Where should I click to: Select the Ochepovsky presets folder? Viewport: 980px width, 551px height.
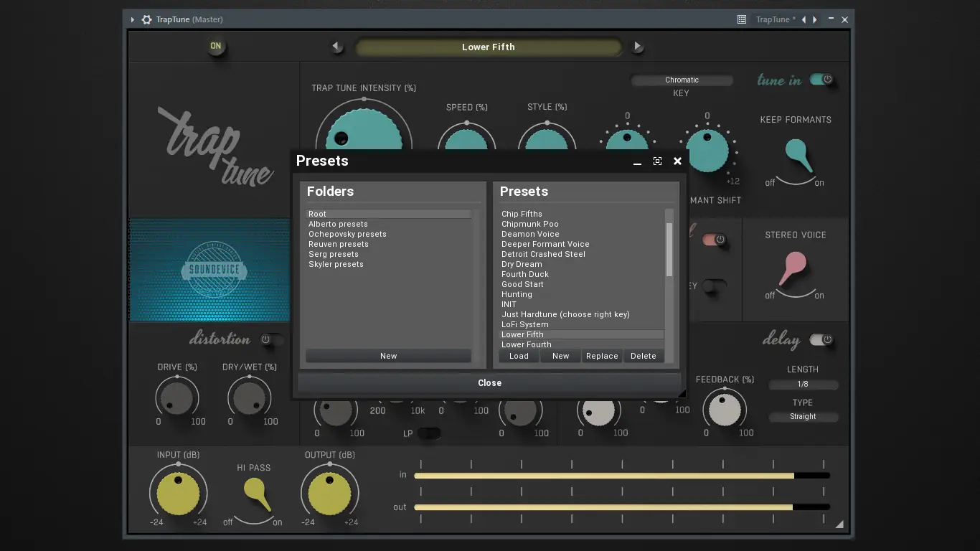tap(389, 234)
